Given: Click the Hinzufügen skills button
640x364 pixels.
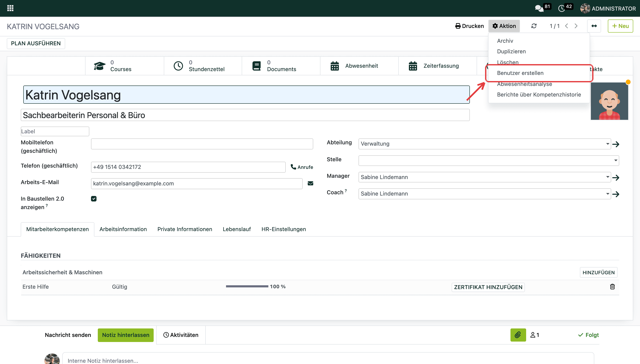Looking at the screenshot, I should 599,273.
